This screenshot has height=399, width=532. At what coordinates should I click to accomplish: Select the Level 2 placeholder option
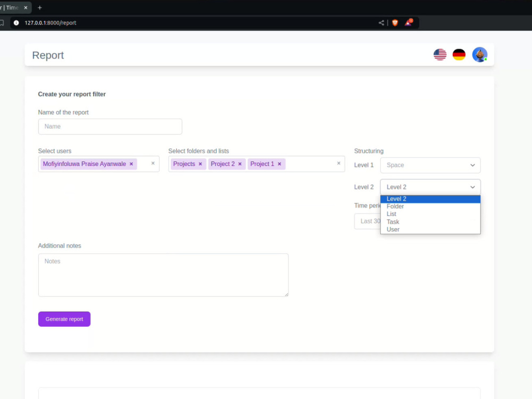click(430, 199)
